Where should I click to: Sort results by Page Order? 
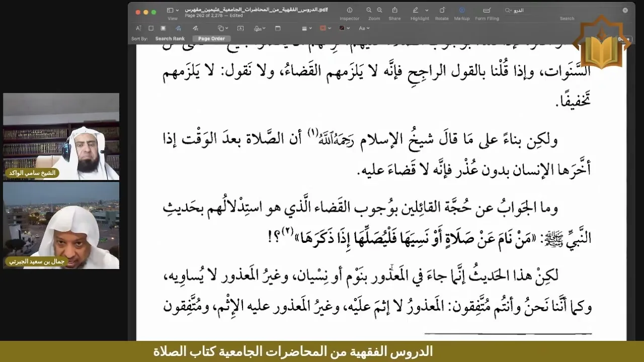point(211,39)
